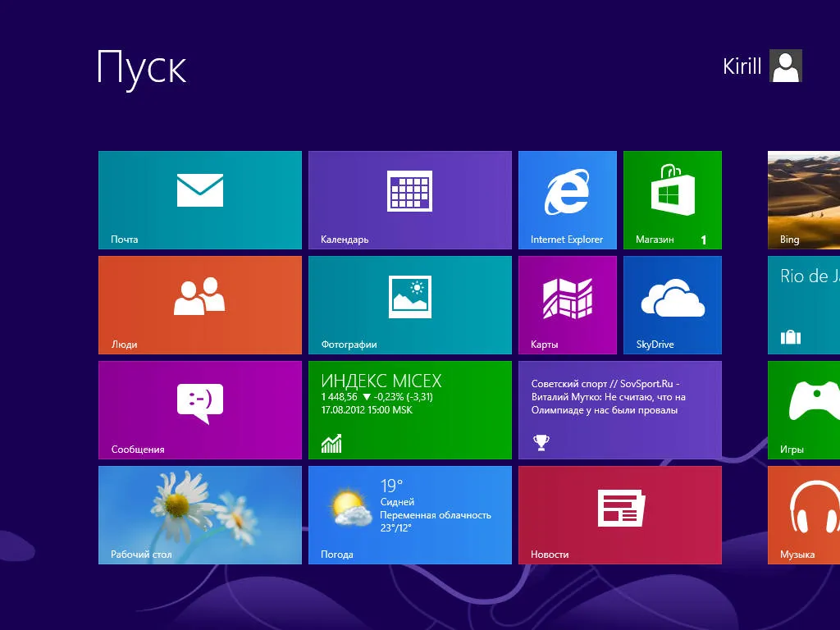Click the suitcase icon on the Rio tile
Viewport: 840px width, 630px height.
[791, 337]
